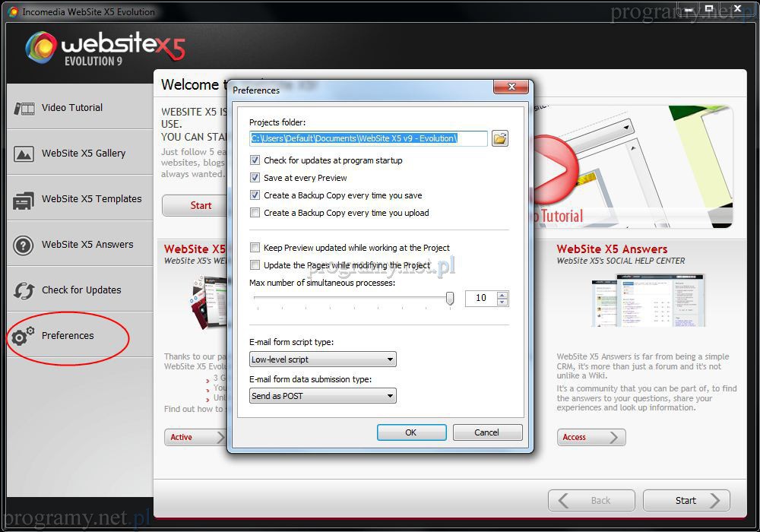This screenshot has height=532, width=760.
Task: Click the Preferences gears icon
Action: (x=24, y=336)
